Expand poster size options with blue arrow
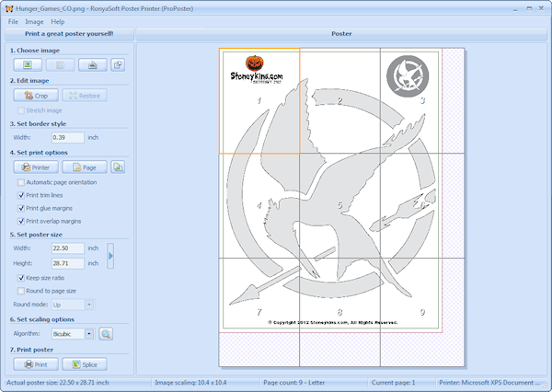Image resolution: width=552 pixels, height=392 pixels. (x=110, y=256)
